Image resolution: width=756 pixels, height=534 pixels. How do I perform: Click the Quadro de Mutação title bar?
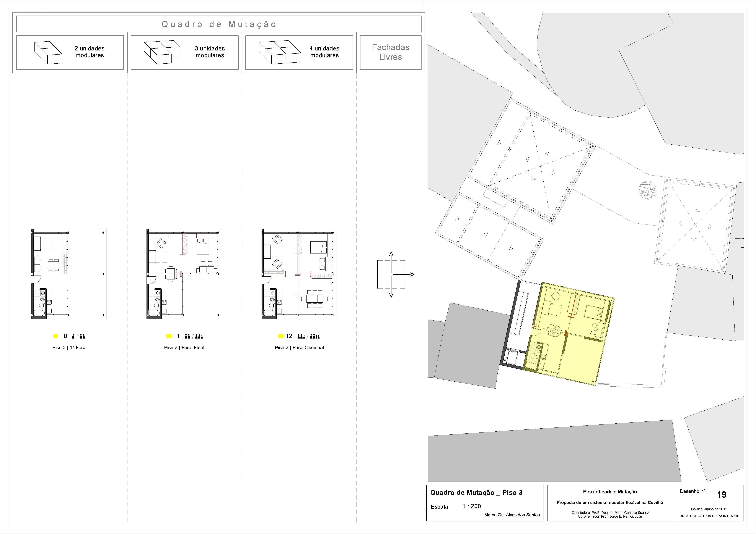tap(219, 24)
